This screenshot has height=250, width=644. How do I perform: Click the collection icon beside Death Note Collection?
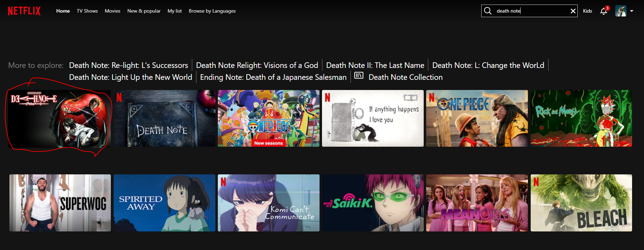pos(359,76)
